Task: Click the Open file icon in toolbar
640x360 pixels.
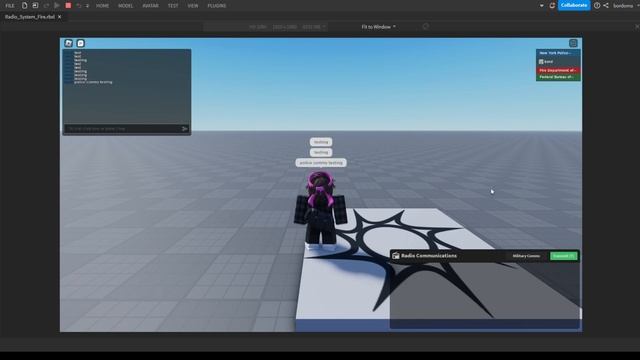Action: coord(35,6)
